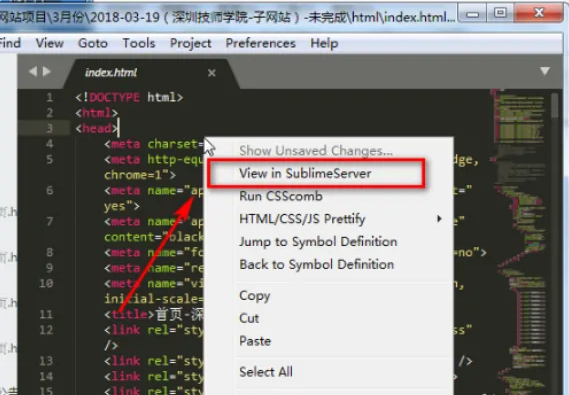Viewport: 569px width, 395px height.
Task: Open the Help menu
Action: click(324, 43)
